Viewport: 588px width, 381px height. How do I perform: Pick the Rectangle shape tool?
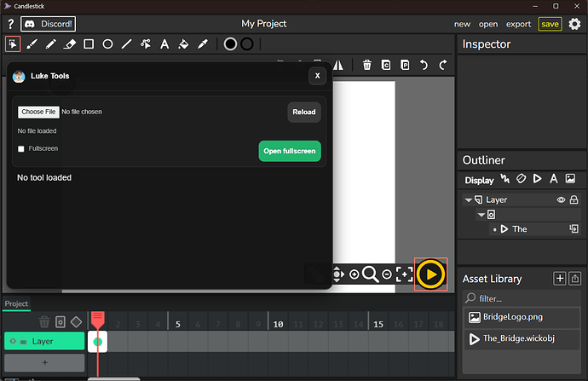tap(89, 43)
